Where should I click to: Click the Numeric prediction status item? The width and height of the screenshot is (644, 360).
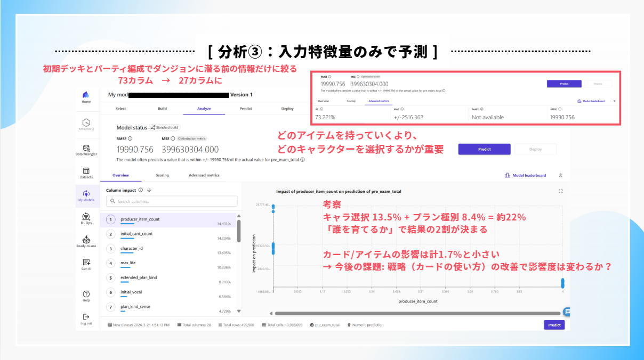click(x=365, y=325)
